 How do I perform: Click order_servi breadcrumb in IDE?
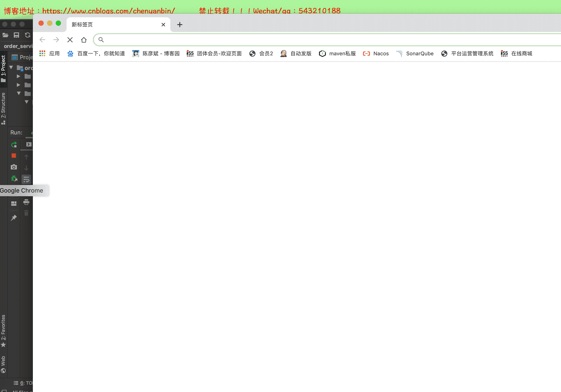click(x=18, y=46)
